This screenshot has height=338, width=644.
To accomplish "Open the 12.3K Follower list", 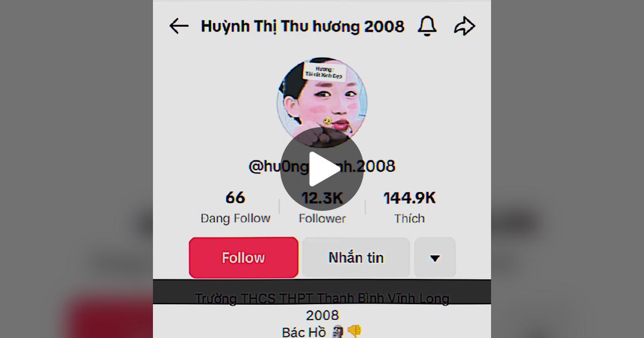I will tap(322, 208).
